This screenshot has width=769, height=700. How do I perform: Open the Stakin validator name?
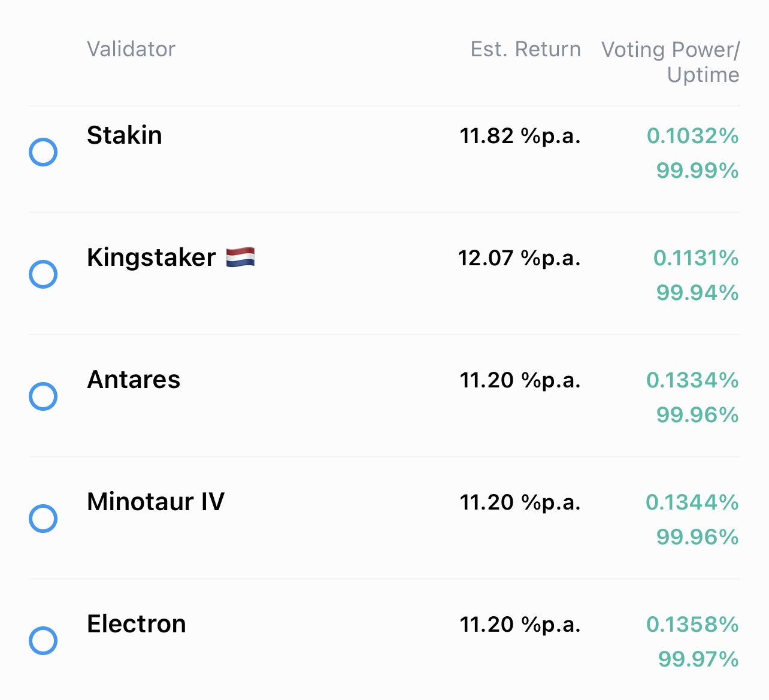(125, 135)
